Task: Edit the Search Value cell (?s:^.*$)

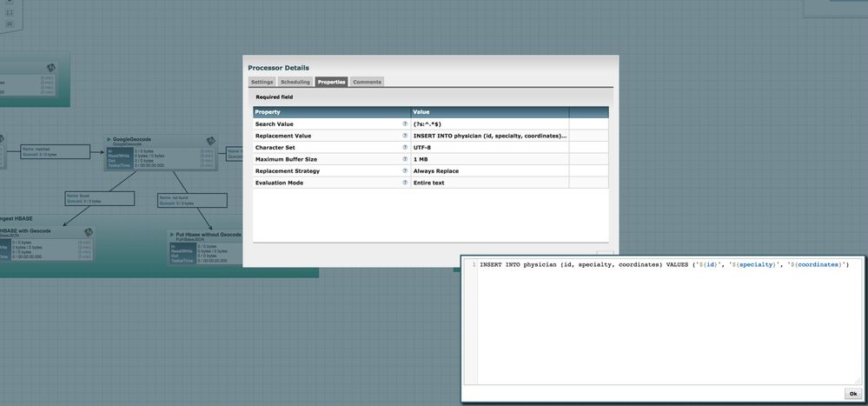Action: click(490, 124)
